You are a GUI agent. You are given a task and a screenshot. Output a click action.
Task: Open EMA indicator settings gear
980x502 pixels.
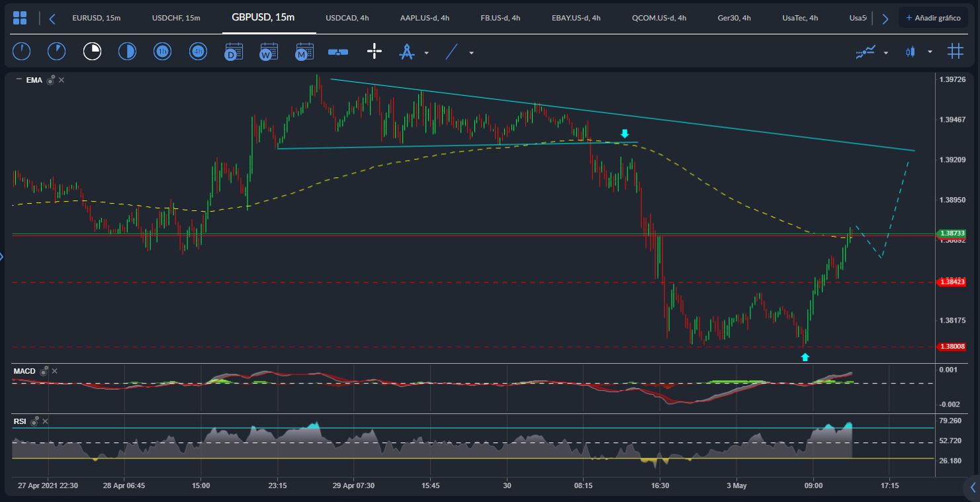point(50,80)
